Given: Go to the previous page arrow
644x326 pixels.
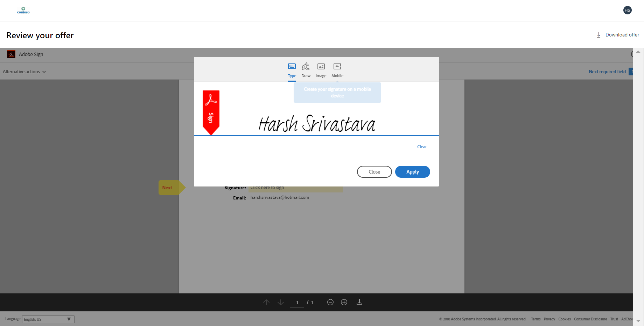Looking at the screenshot, I should tap(266, 302).
